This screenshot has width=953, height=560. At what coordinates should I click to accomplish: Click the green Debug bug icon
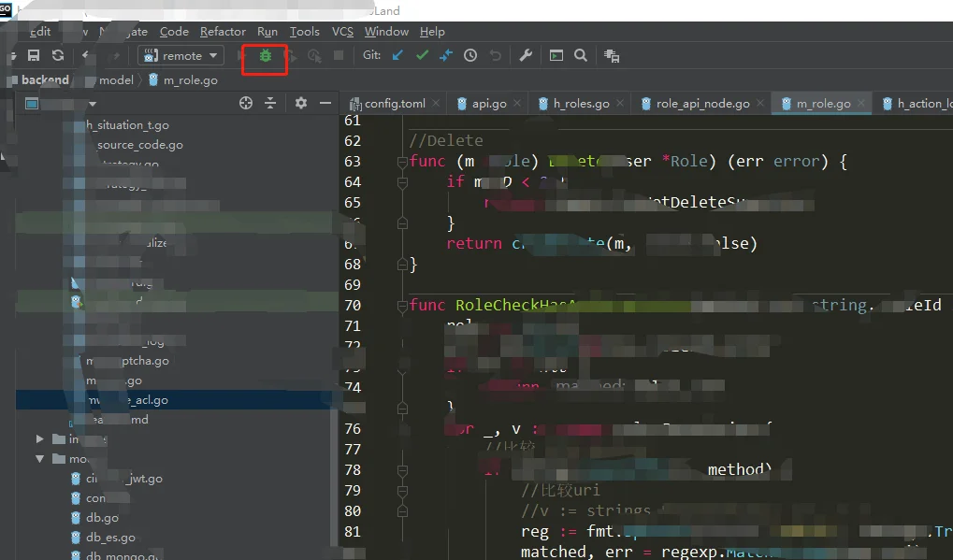point(265,56)
